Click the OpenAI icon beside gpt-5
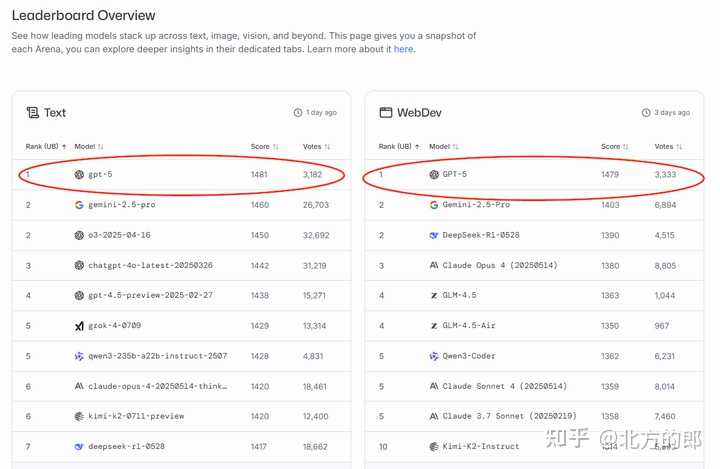Screen dimensions: 720x469 click(79, 174)
